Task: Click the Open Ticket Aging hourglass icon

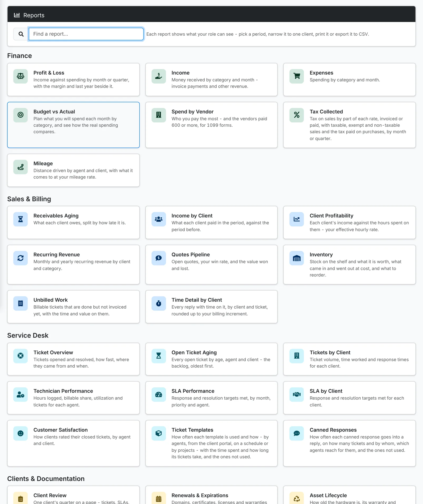Action: [x=159, y=356]
